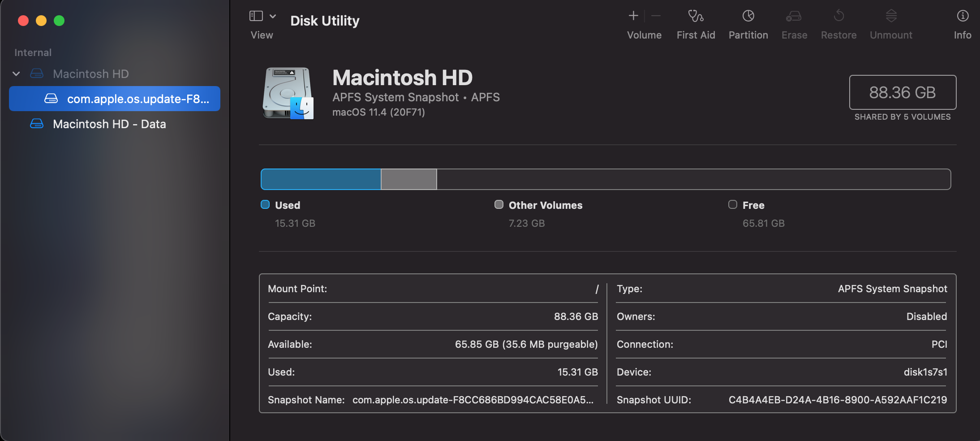Screen dimensions: 980x441
Task: Click the Volume toolbar label
Action: (x=644, y=35)
